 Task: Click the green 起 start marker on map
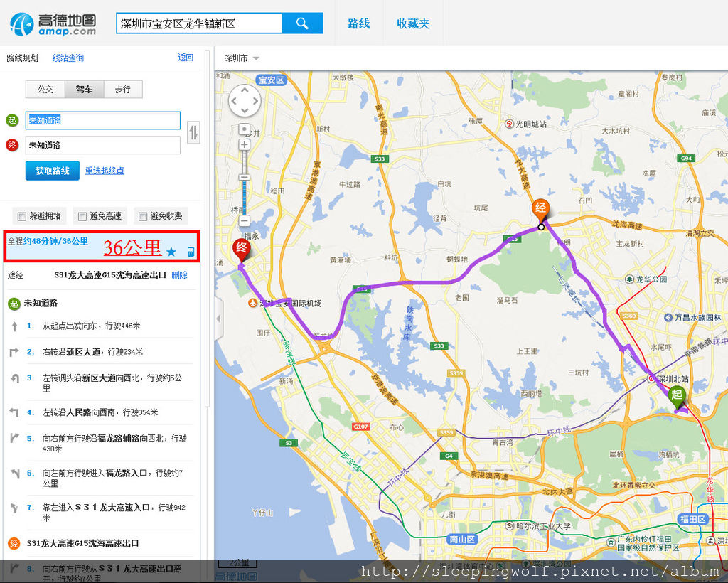[677, 397]
